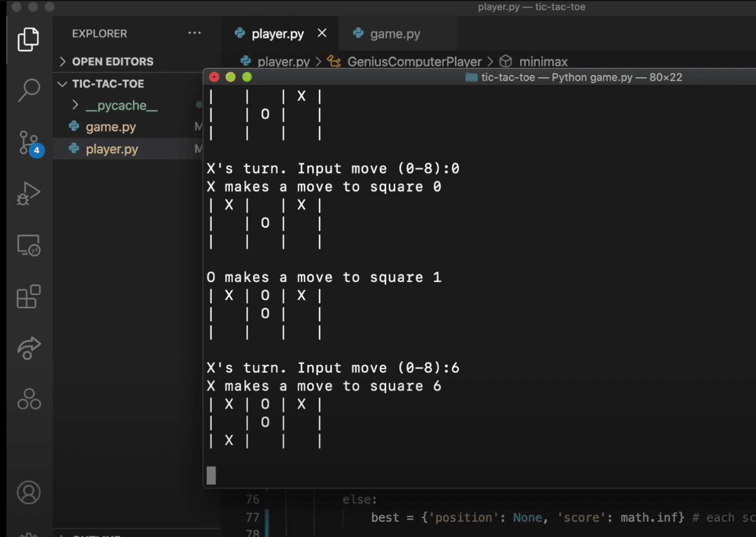Expand the __pycache__ folder
The width and height of the screenshot is (756, 537).
click(122, 105)
